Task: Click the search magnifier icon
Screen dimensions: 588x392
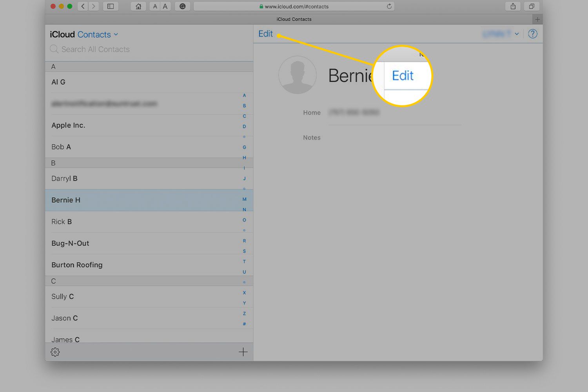Action: 54,49
